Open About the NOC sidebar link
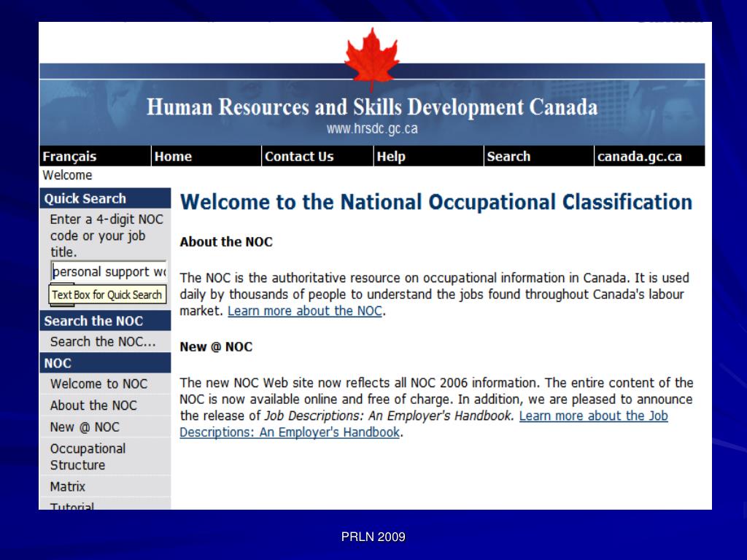The image size is (747, 560). 93,405
